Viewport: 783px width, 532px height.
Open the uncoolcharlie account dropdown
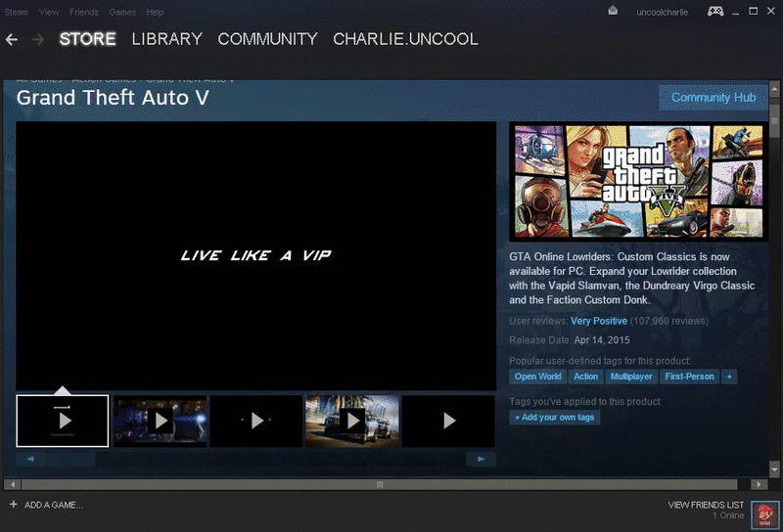(663, 12)
